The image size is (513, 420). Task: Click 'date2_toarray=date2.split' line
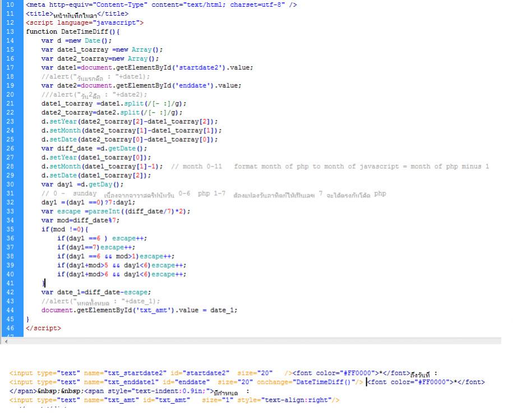tap(112, 113)
